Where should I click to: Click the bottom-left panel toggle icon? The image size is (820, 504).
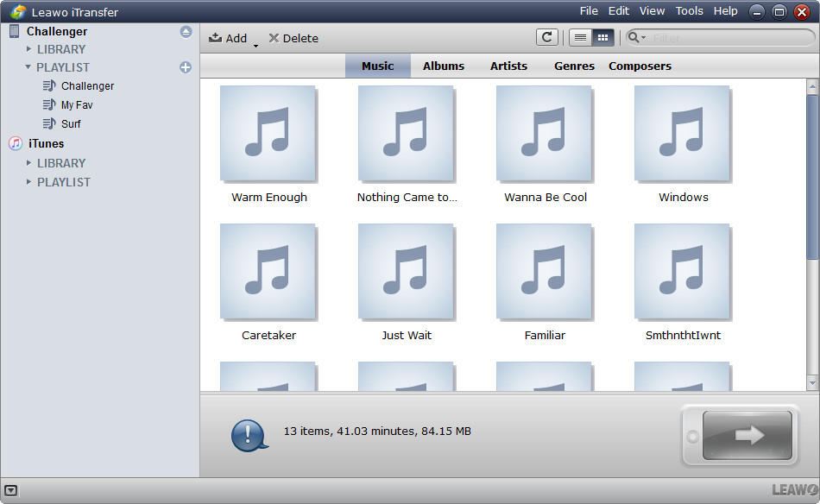10,490
